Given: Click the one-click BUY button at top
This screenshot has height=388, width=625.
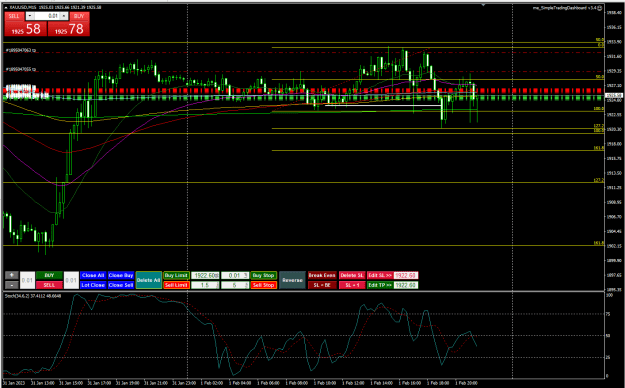Looking at the screenshot, I should 79,16.
